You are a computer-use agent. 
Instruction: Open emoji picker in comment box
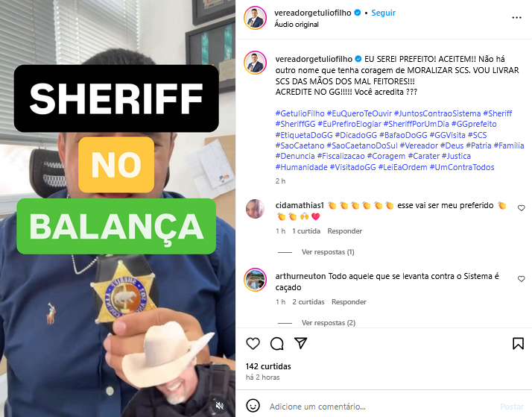(253, 406)
